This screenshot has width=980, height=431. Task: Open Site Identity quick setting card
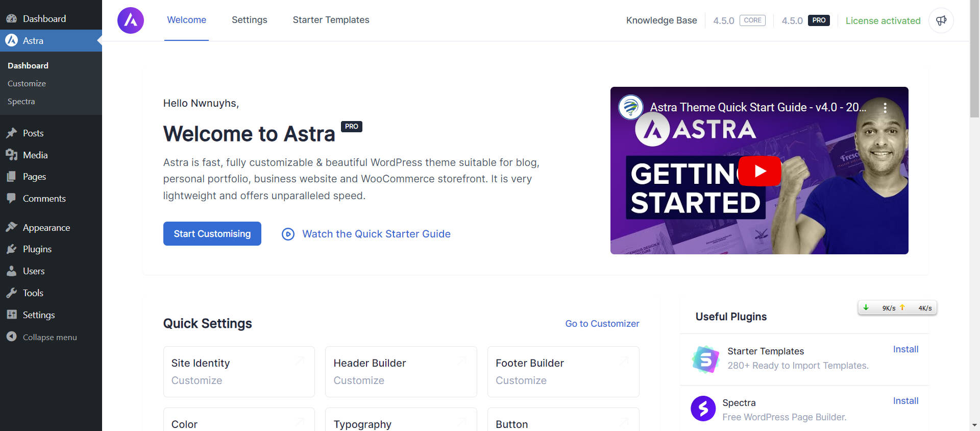(x=239, y=371)
